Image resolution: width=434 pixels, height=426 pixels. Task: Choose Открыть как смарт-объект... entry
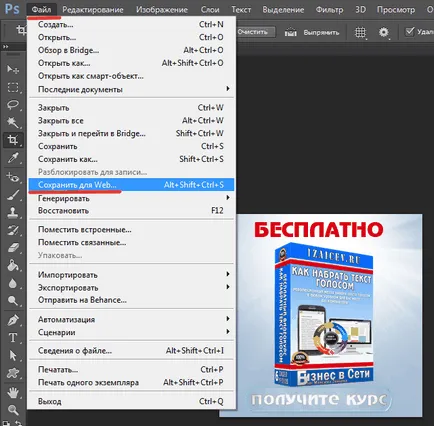131,76
